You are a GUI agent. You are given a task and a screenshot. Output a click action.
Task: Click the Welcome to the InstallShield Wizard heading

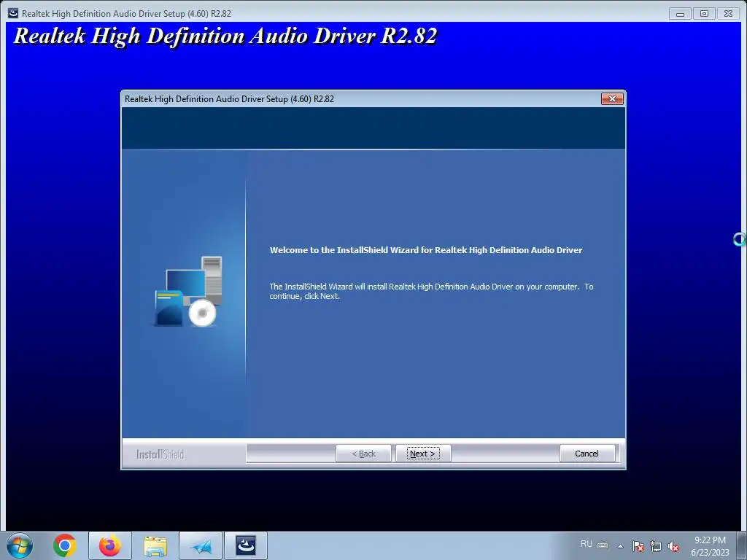point(426,250)
